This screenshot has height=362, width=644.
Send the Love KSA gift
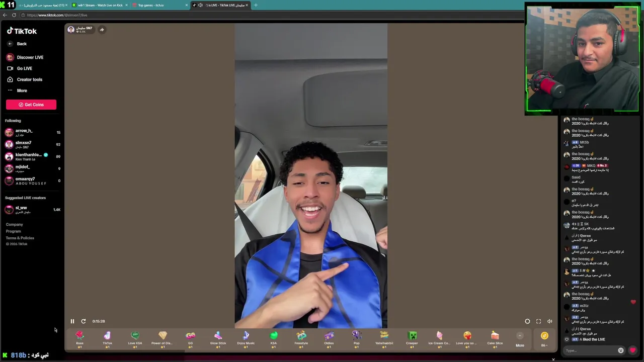pyautogui.click(x=135, y=339)
